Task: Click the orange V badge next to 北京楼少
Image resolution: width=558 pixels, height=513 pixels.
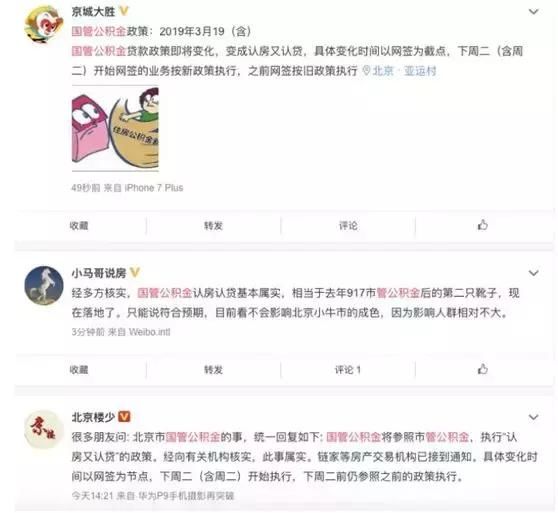Action: [124, 416]
